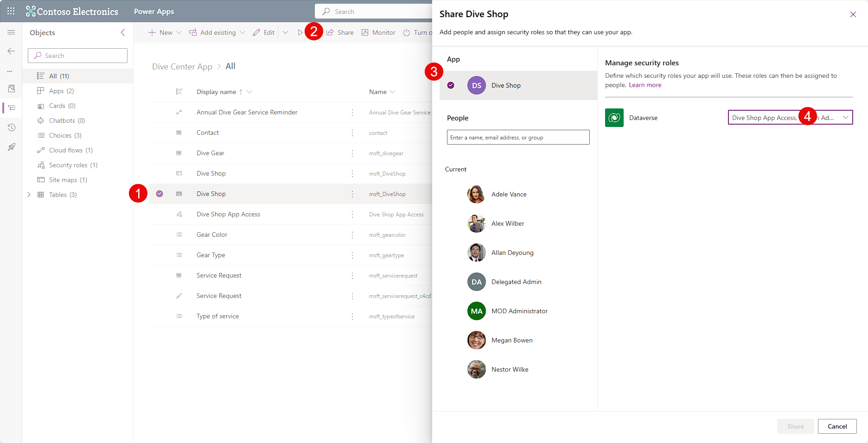Screen dimensions: 868x443
Task: Select Chatbots (0) in Objects list
Action: [78, 120]
